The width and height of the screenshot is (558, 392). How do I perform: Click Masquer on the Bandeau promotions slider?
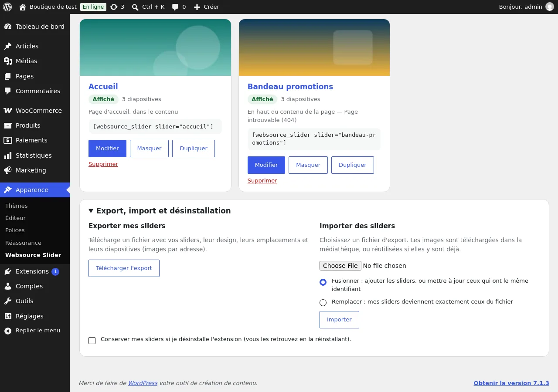point(308,165)
